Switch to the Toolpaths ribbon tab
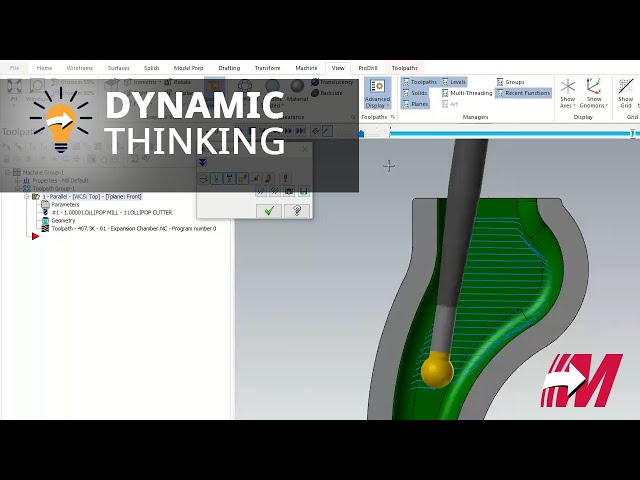This screenshot has height=480, width=640. (404, 68)
